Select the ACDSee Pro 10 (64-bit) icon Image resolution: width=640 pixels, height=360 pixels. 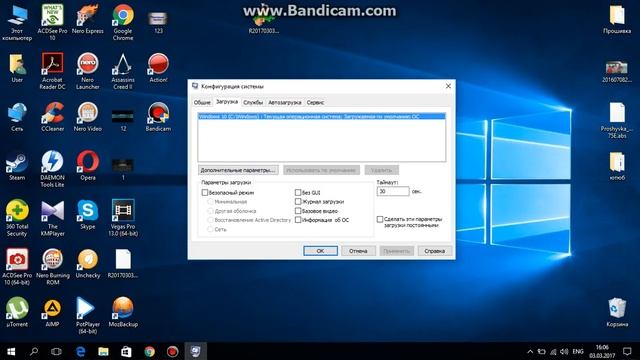pos(17,267)
